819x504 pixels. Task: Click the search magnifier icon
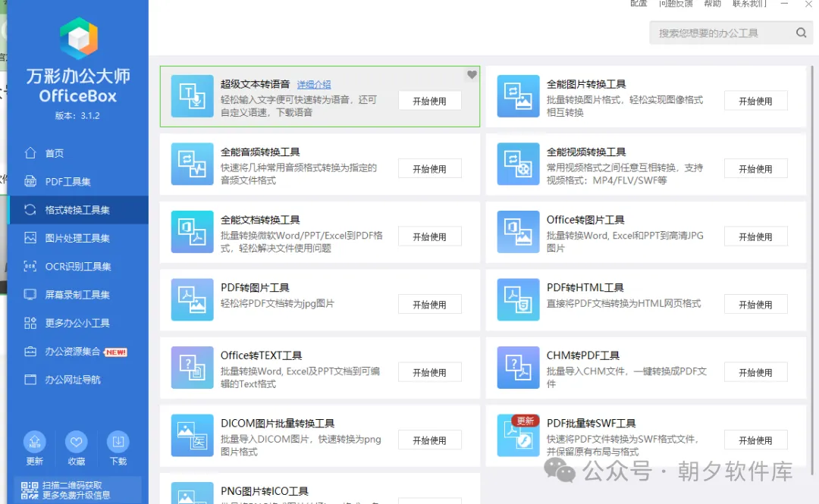[800, 33]
